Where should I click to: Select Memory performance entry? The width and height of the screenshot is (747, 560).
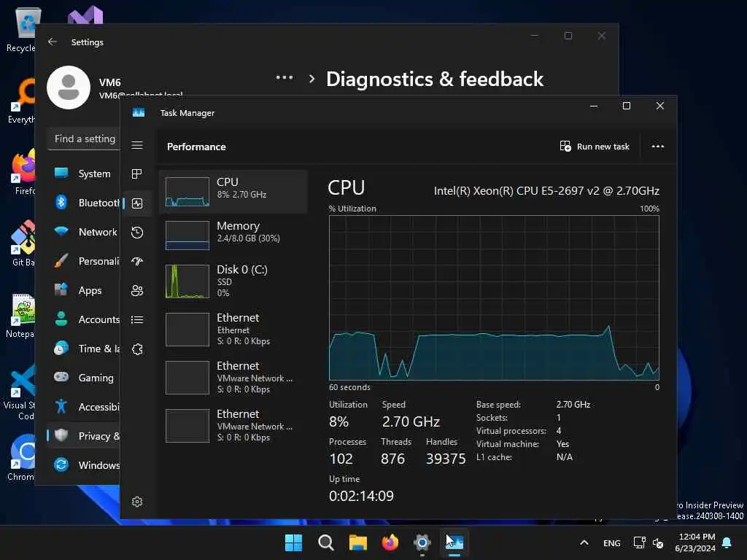[x=233, y=235]
